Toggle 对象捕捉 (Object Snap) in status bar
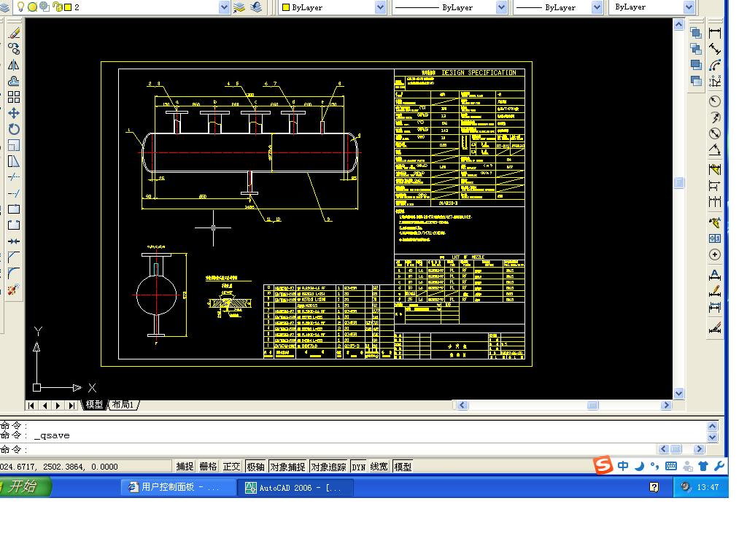This screenshot has height=560, width=747. click(x=287, y=467)
